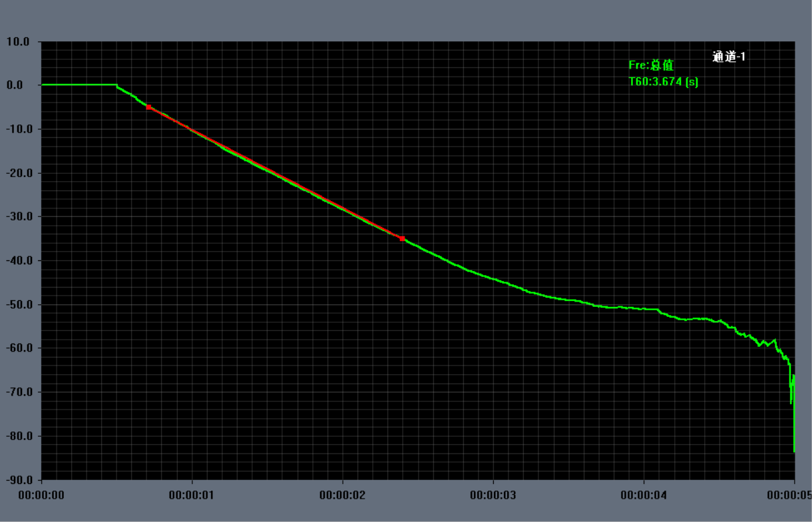The height and width of the screenshot is (522, 812).
Task: Select the 00:00:03 time axis label
Action: pos(493,495)
